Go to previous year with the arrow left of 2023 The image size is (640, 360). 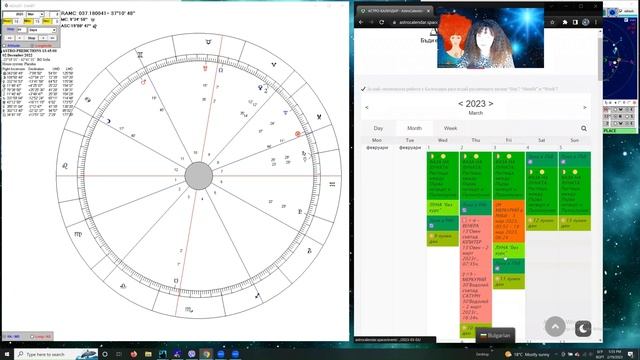click(460, 104)
